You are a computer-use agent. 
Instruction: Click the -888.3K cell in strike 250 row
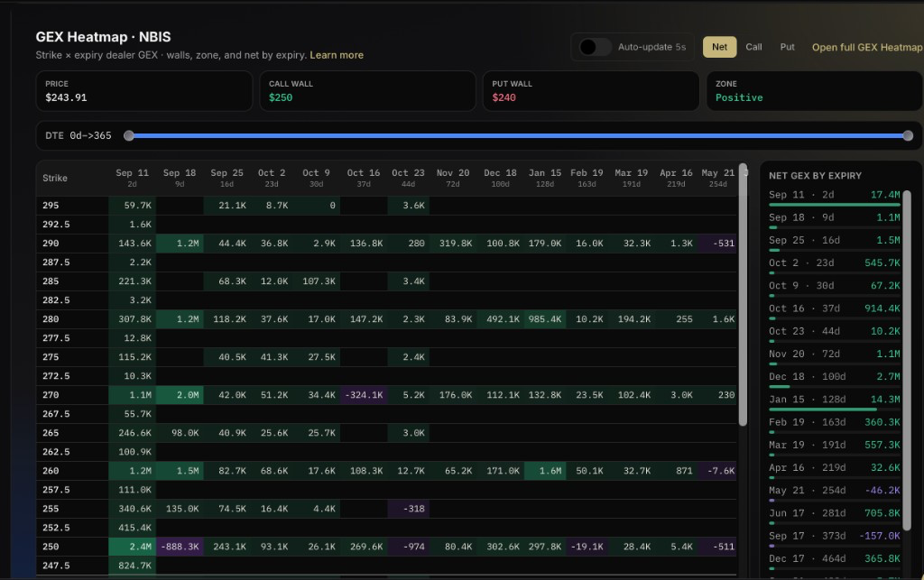point(180,547)
